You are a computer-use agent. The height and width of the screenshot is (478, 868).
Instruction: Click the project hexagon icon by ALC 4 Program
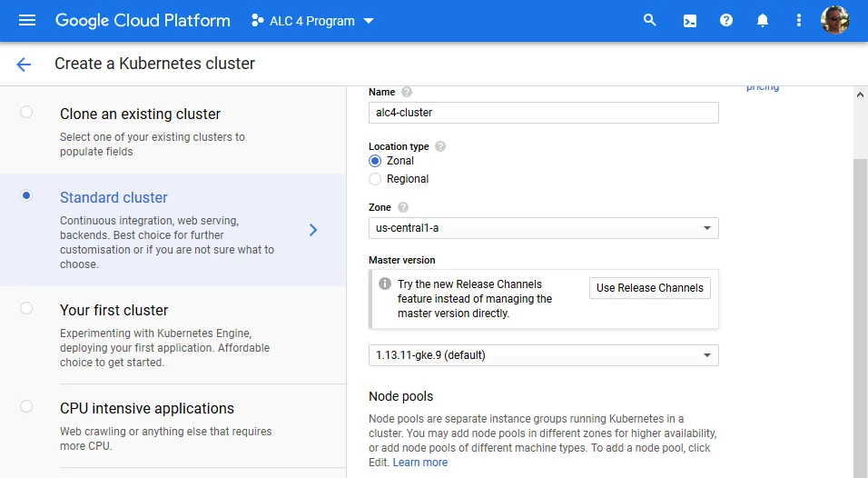pos(257,21)
